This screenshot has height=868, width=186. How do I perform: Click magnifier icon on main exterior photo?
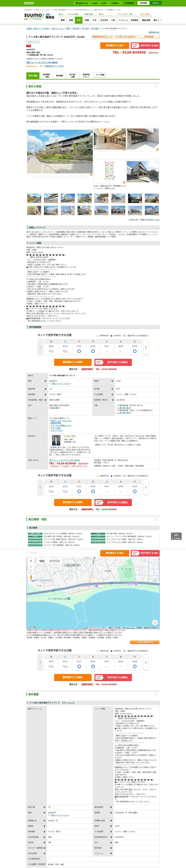pyautogui.click(x=91, y=175)
